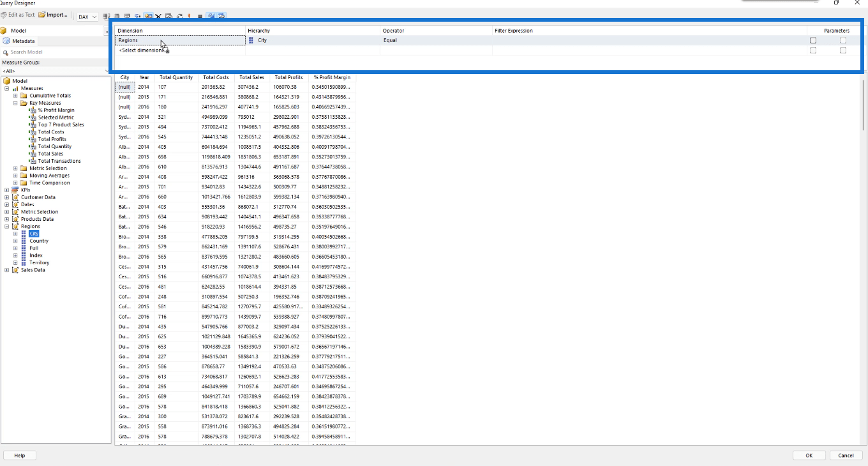Expand the Dates dimension node

(7, 205)
